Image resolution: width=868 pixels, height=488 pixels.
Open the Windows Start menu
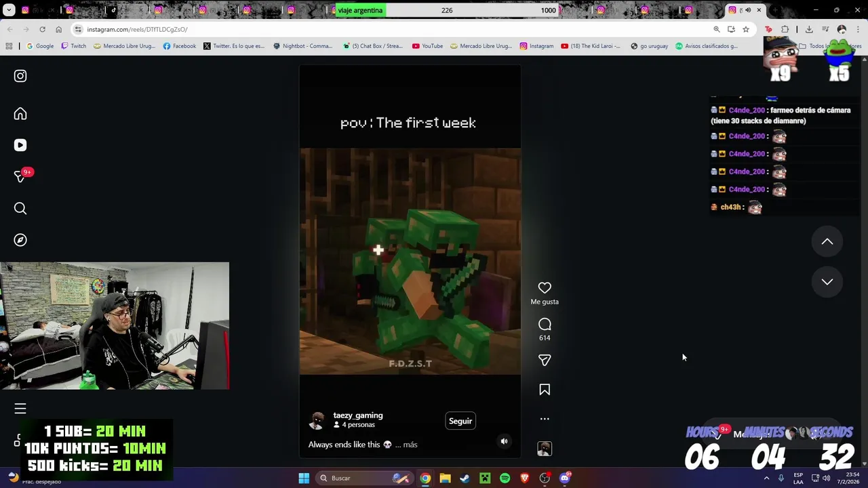[304, 479]
